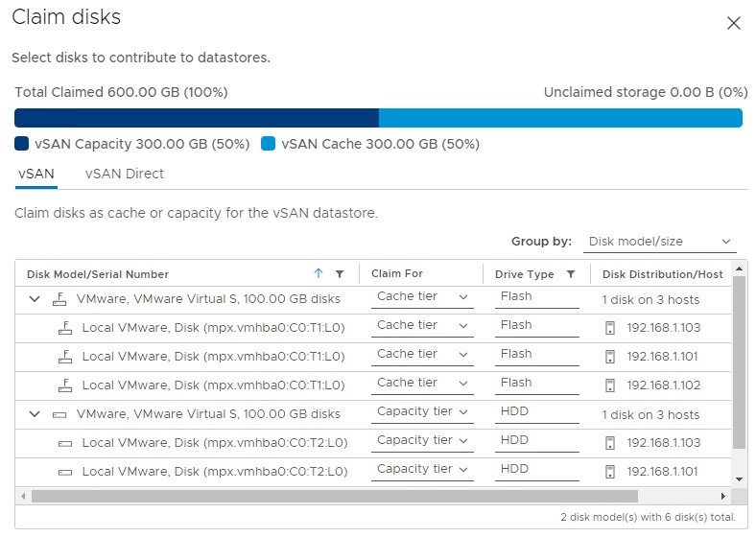Close the Claim disks dialog
The height and width of the screenshot is (537, 756).
point(734,23)
